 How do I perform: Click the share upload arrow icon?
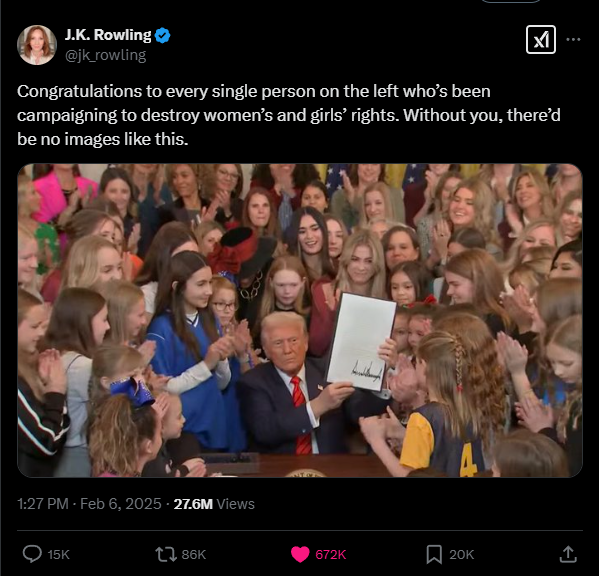pos(568,554)
